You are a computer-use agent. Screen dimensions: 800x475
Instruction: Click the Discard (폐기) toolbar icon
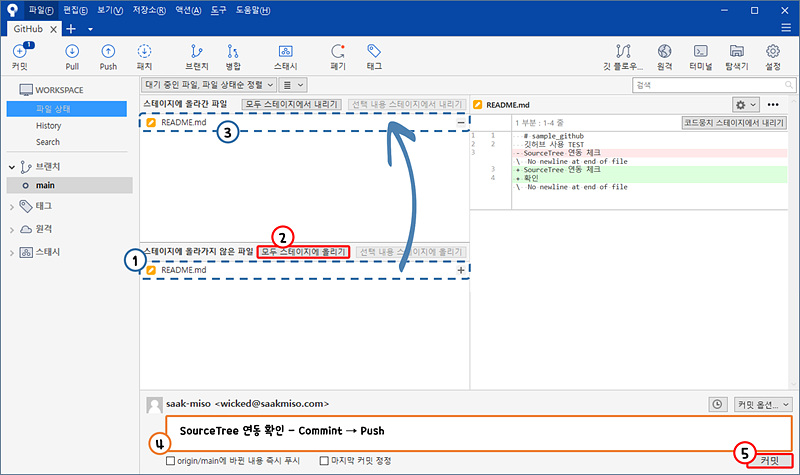pyautogui.click(x=338, y=57)
